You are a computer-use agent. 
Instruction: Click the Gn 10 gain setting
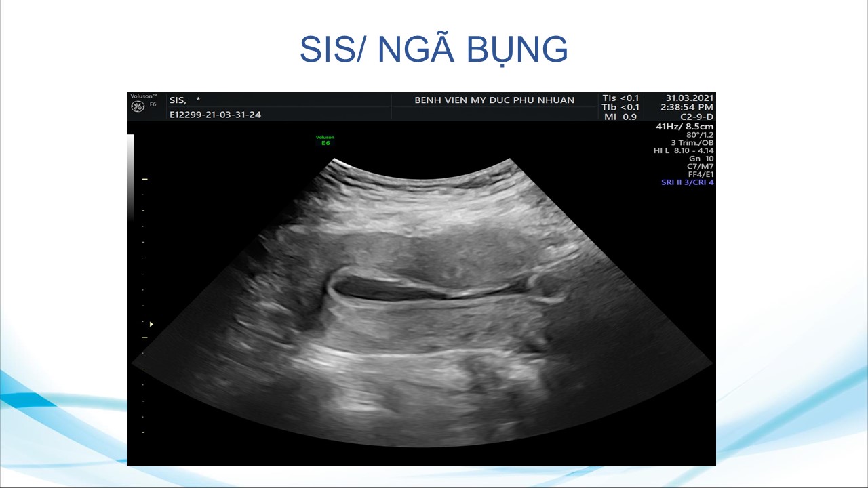click(701, 159)
